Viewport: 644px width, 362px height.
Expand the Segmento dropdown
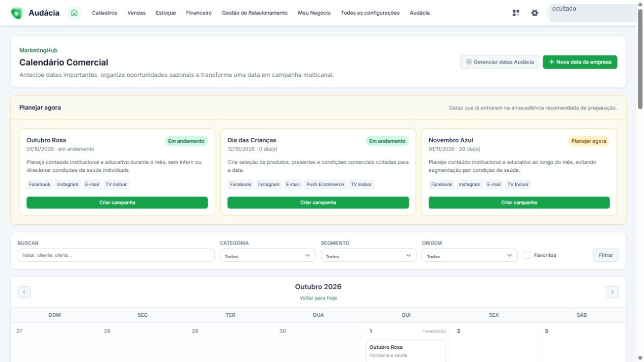point(369,255)
